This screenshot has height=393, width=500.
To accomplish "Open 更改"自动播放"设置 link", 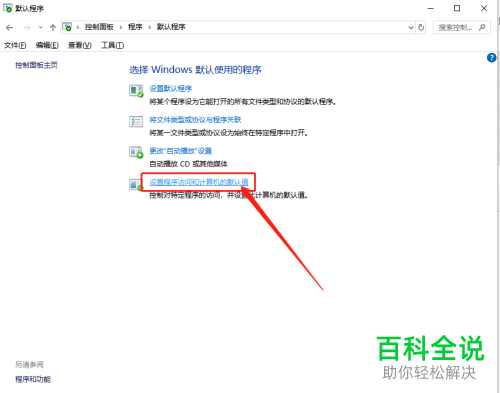I will 181,151.
